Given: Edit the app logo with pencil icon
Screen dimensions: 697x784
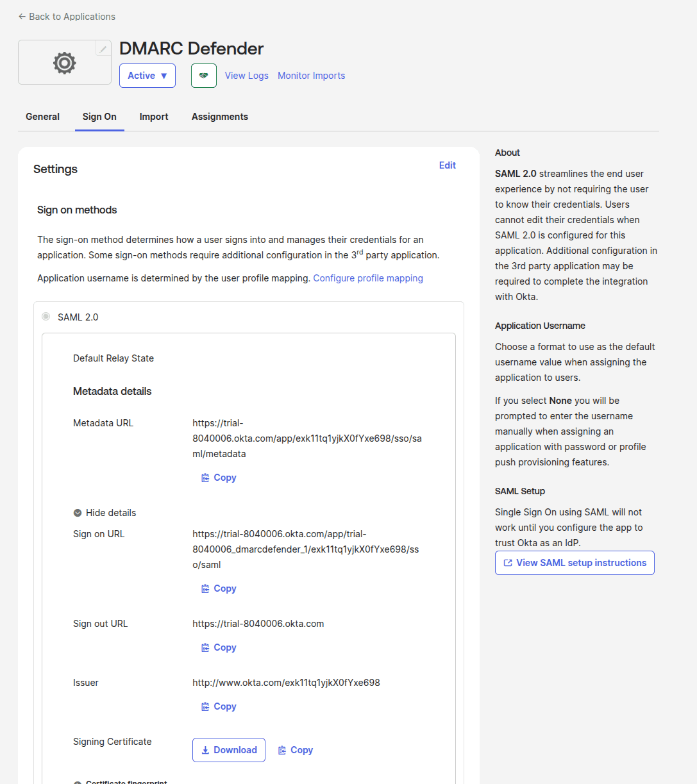Looking at the screenshot, I should point(103,49).
